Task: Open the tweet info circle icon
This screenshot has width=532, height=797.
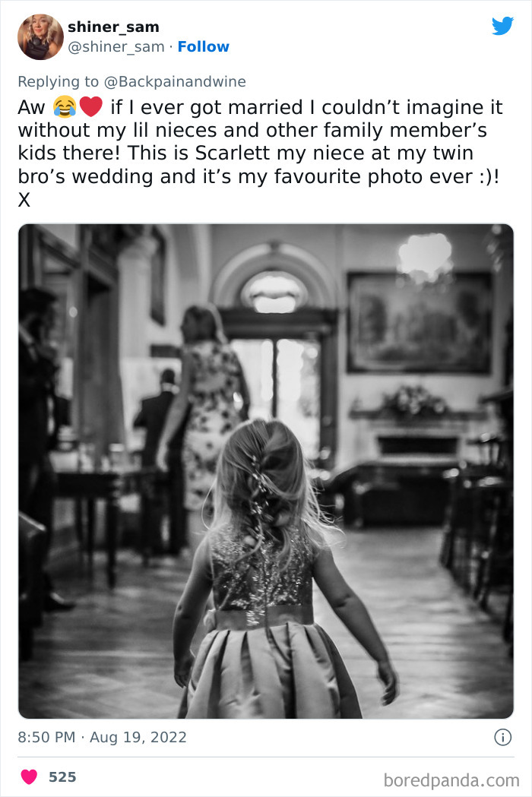Action: pos(503,737)
